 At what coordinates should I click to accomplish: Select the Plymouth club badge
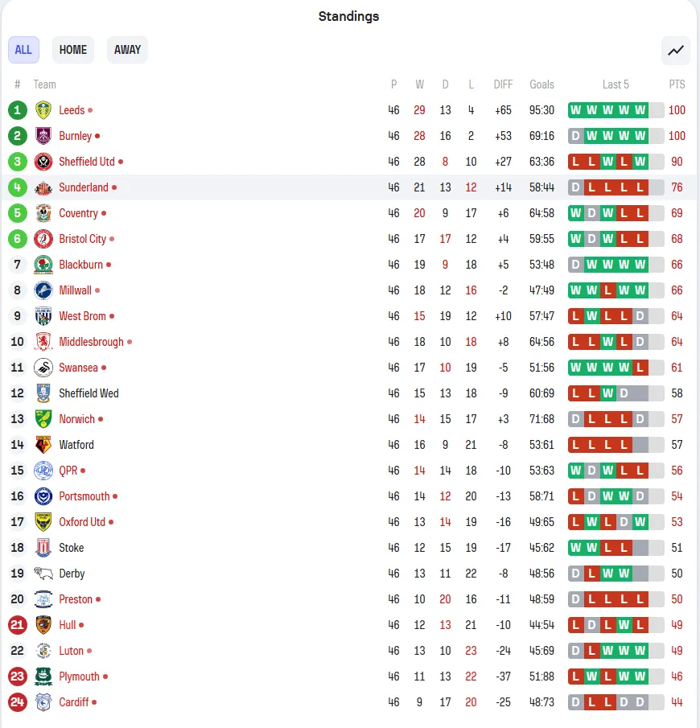(43, 677)
